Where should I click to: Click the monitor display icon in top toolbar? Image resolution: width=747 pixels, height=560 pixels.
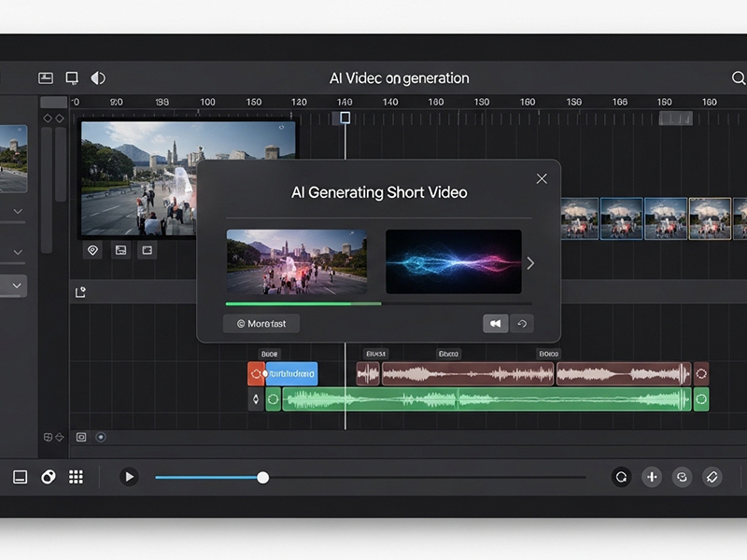click(x=72, y=78)
